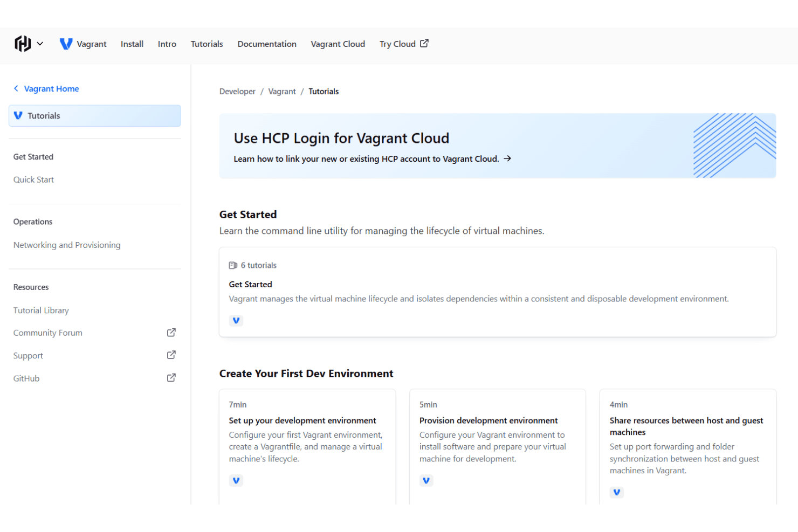
Task: Click the Resources sidebar heading
Action: pos(31,287)
